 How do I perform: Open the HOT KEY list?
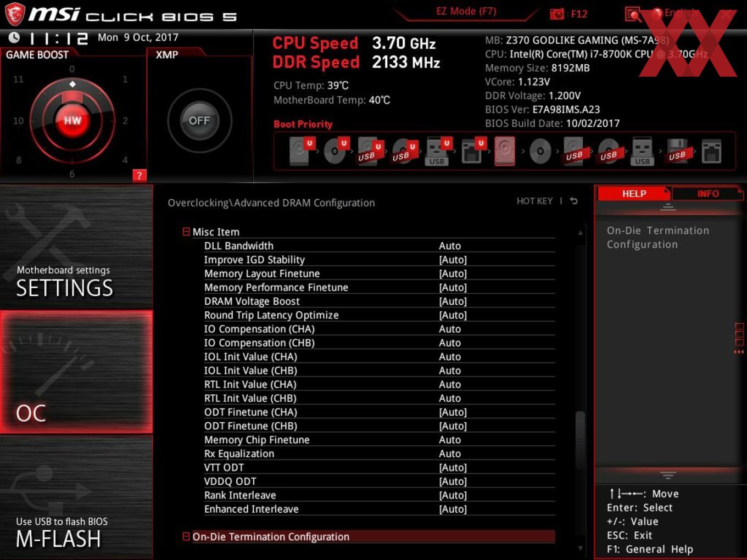[x=534, y=201]
